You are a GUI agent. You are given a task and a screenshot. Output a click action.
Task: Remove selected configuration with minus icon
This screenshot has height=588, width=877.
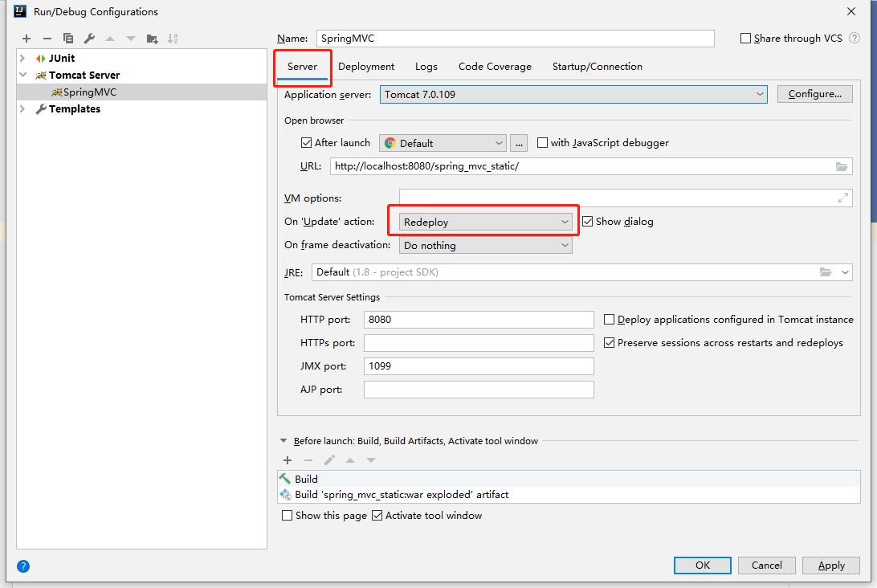tap(47, 39)
